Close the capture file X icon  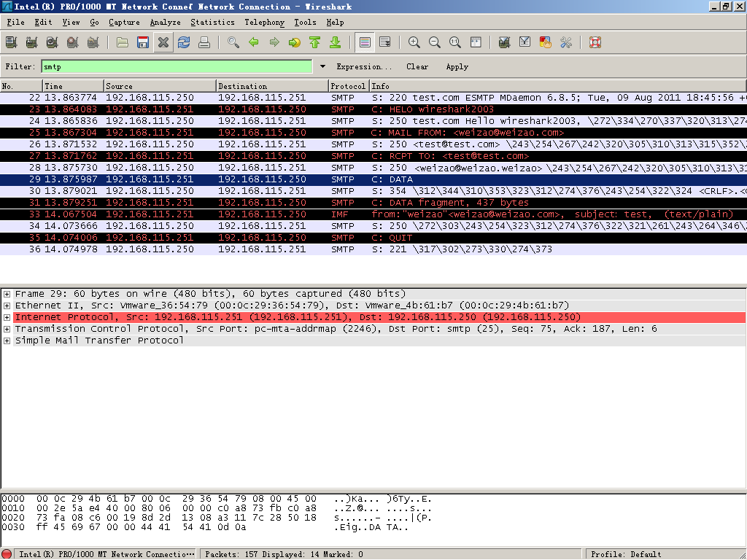click(163, 42)
